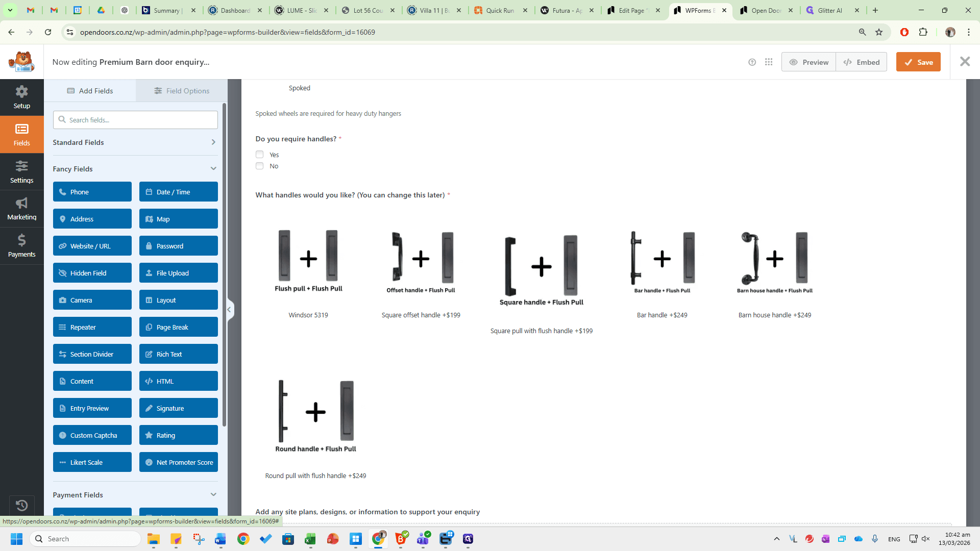Collapse the Payment Fields section
Image resolution: width=980 pixels, height=551 pixels.
point(135,495)
